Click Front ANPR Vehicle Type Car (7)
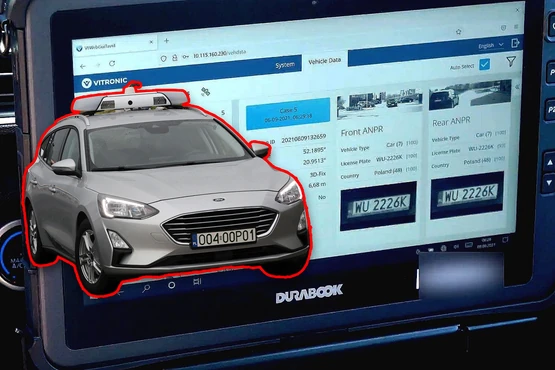The image size is (555, 370). (394, 144)
